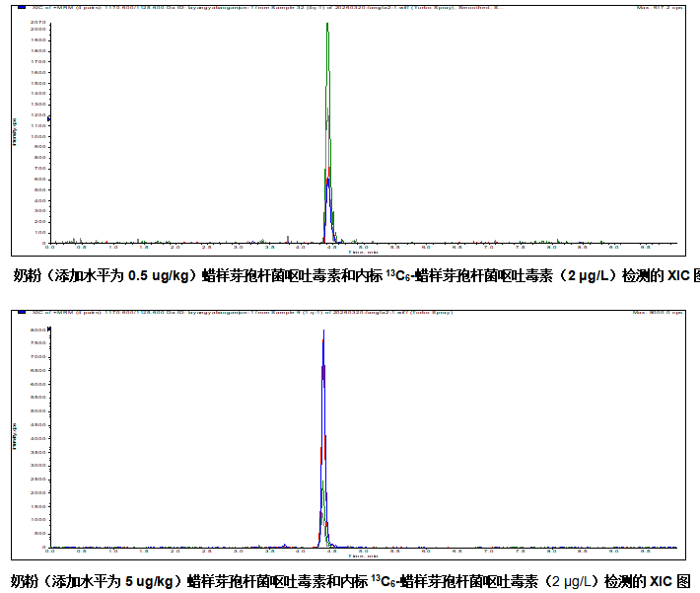Click the 'Time, min' X-axis label in the top chart
This screenshot has width=700, height=593.
tap(362, 253)
